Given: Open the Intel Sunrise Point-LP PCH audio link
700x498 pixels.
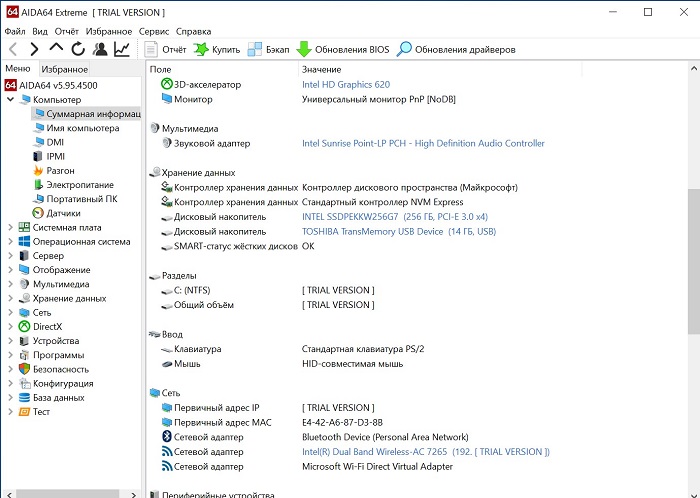Looking at the screenshot, I should [x=423, y=143].
